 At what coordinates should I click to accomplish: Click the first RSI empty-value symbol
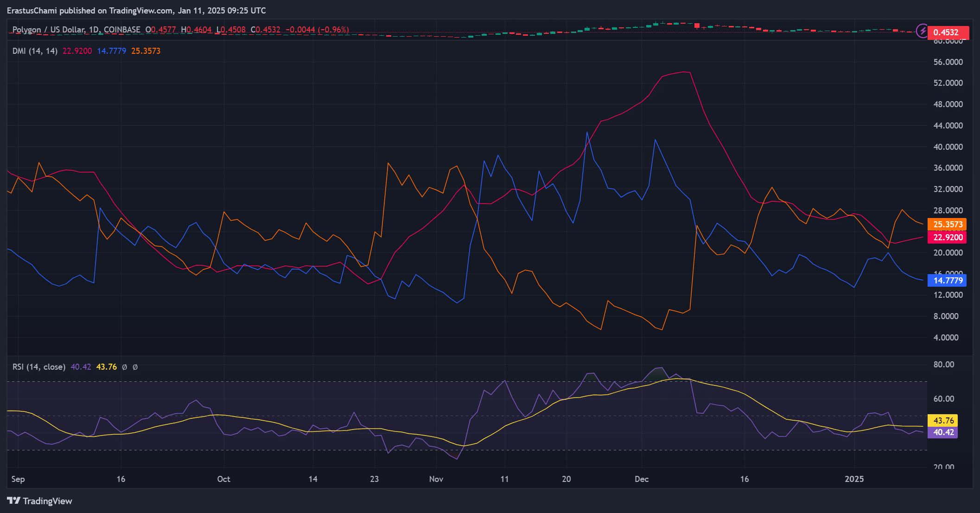[124, 367]
